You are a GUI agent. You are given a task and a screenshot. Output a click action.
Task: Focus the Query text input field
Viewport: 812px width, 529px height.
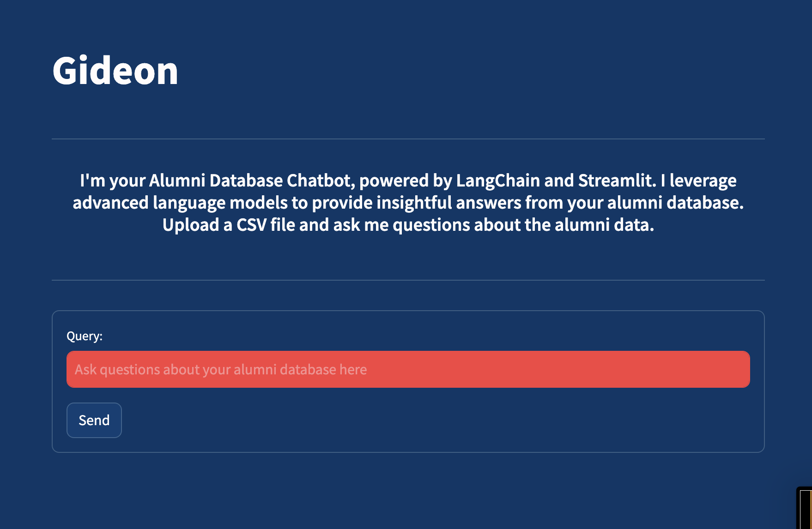[408, 369]
